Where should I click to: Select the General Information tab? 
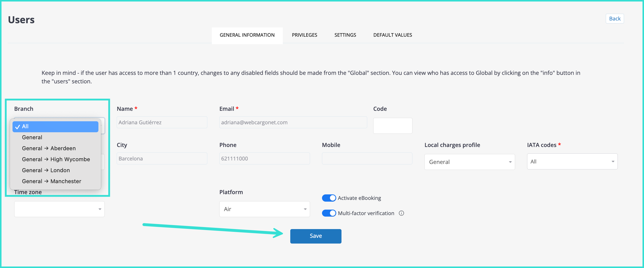[247, 35]
